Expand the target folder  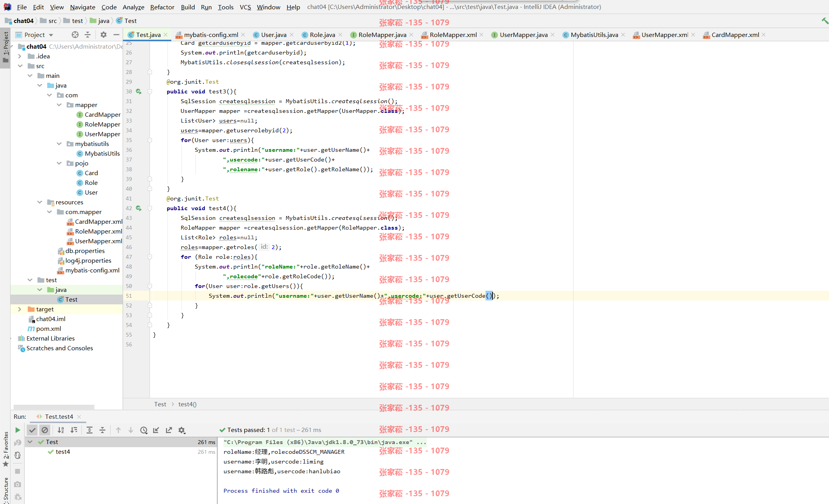(20, 309)
